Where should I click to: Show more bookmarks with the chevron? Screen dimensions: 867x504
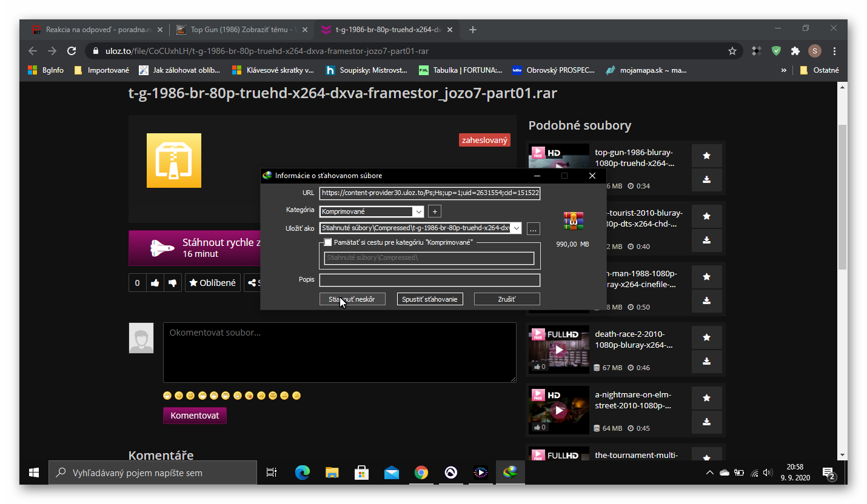783,70
